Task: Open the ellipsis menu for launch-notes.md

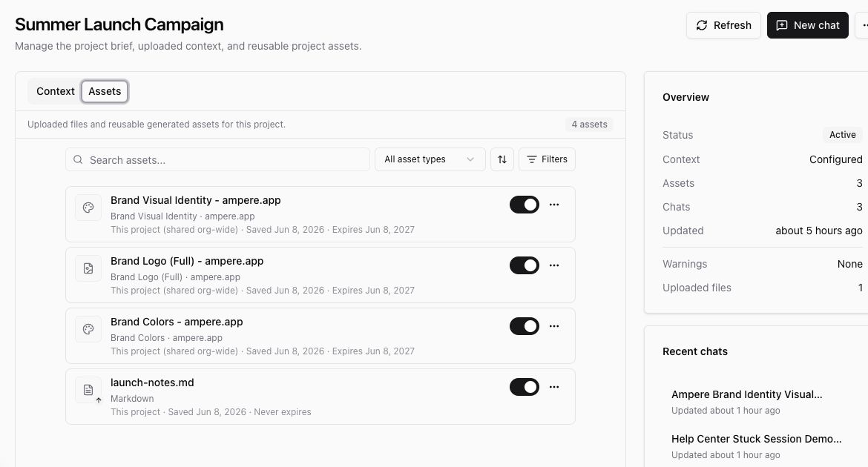Action: click(554, 388)
